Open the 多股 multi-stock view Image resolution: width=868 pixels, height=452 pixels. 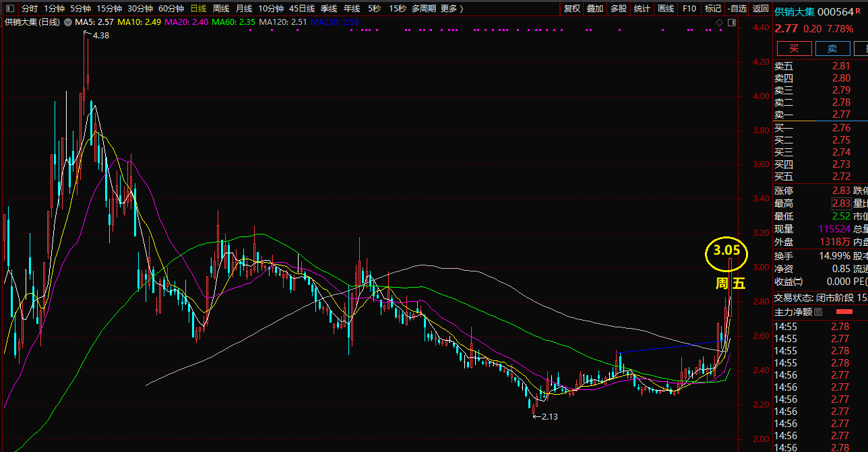(619, 9)
